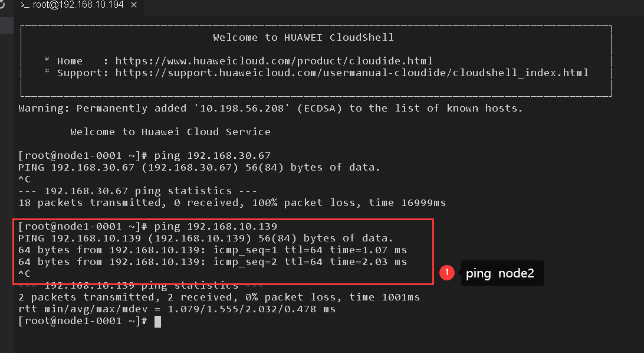Image resolution: width=644 pixels, height=353 pixels.
Task: Select the highlighted item in the left sidebar
Action: pyautogui.click(x=6, y=25)
